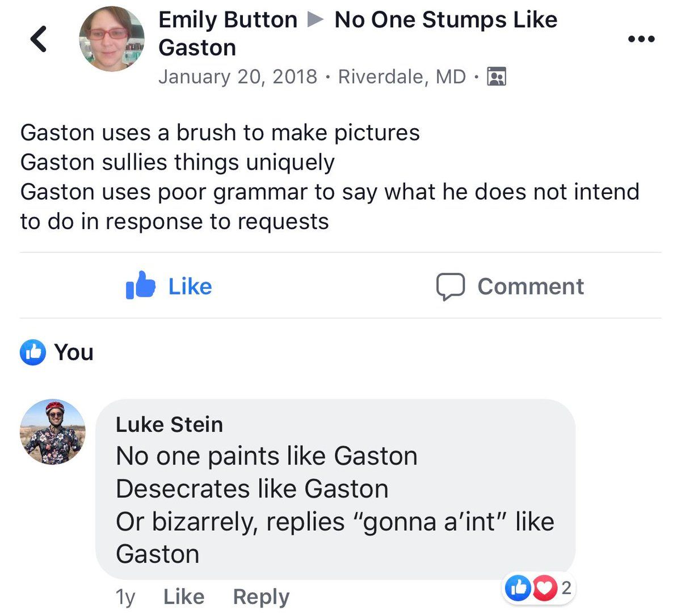
Task: Click the group audience icon beside Riverdale, MD
Action: (497, 76)
